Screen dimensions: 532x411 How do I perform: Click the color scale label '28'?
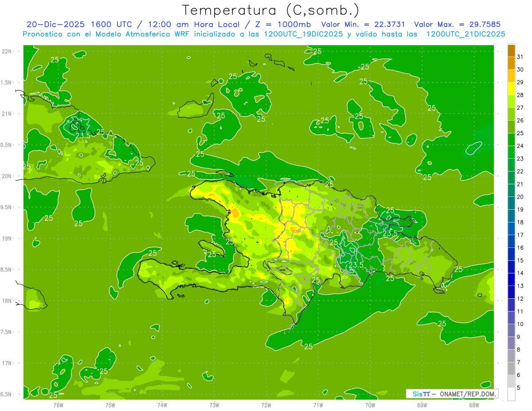[x=520, y=95]
